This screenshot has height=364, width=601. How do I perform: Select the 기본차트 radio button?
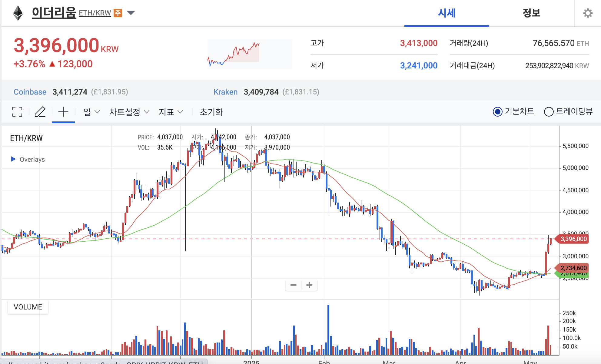pos(498,112)
